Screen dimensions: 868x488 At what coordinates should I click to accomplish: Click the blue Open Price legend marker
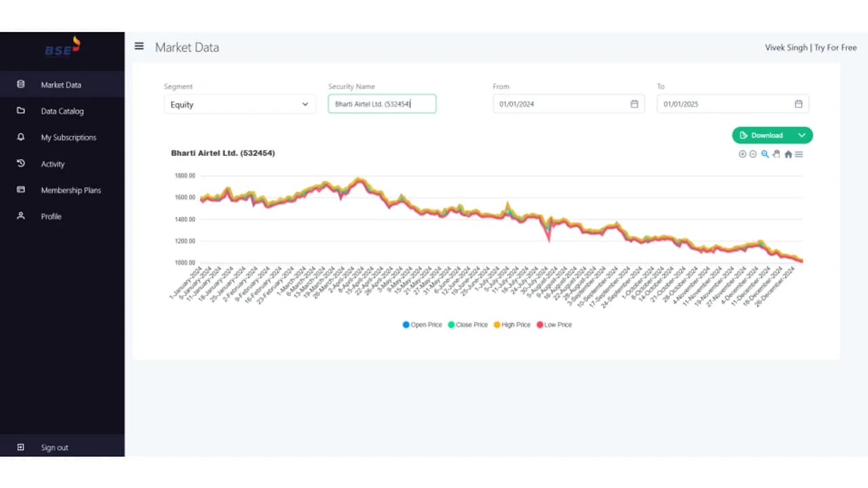tap(406, 325)
